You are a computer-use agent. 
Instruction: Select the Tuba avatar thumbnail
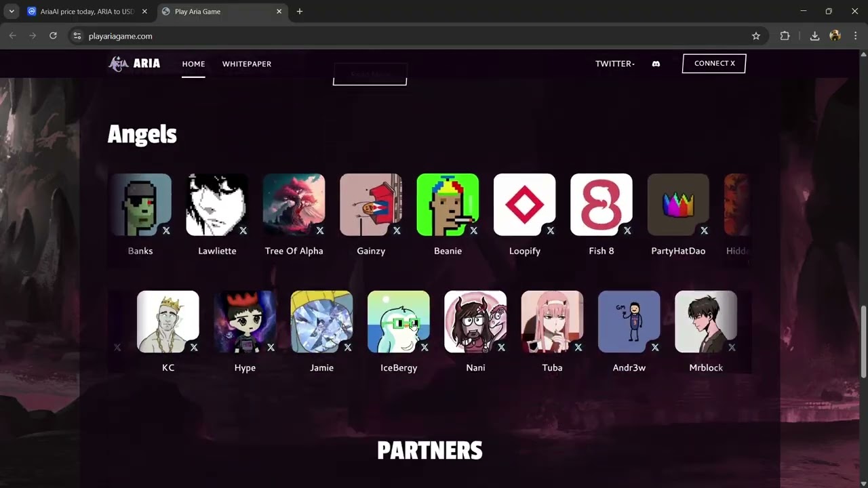click(x=552, y=321)
